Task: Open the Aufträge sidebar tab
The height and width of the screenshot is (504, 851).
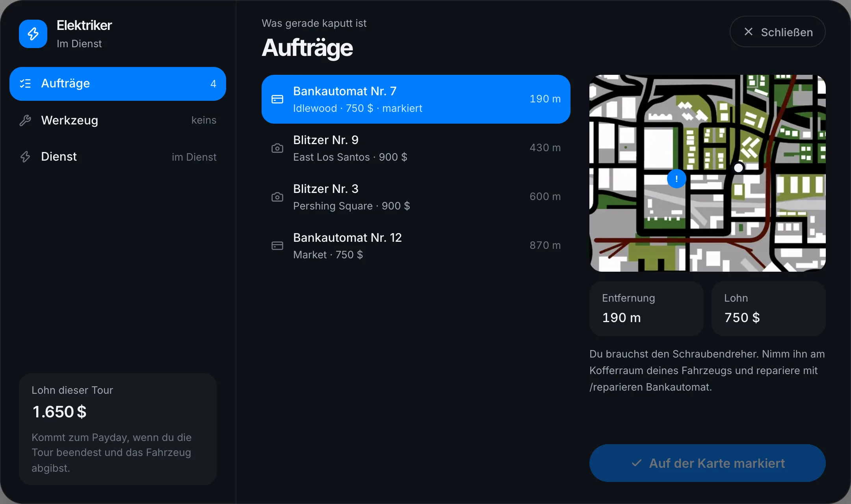Action: click(x=118, y=83)
